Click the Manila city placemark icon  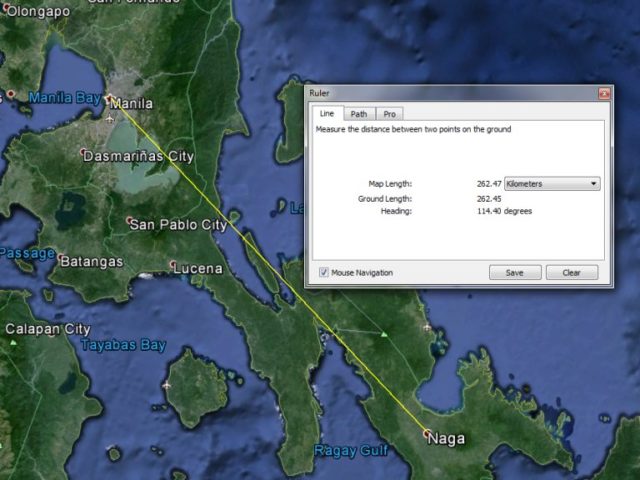pos(109,99)
